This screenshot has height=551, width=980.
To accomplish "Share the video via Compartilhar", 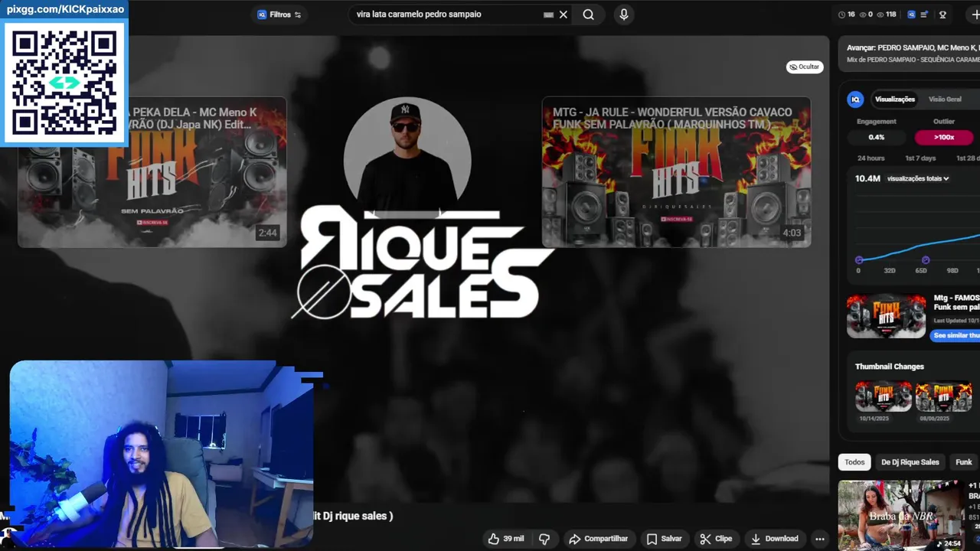I will 598,539.
